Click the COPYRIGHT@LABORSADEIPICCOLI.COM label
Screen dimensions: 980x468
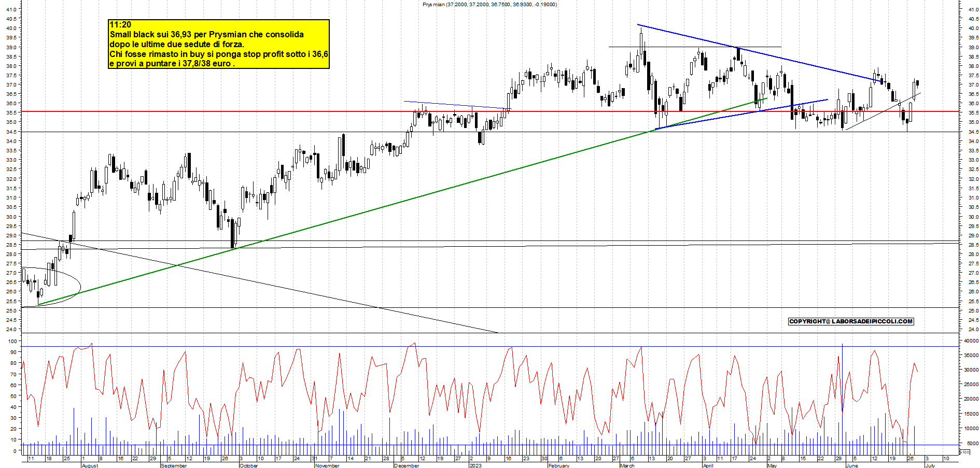pos(850,321)
